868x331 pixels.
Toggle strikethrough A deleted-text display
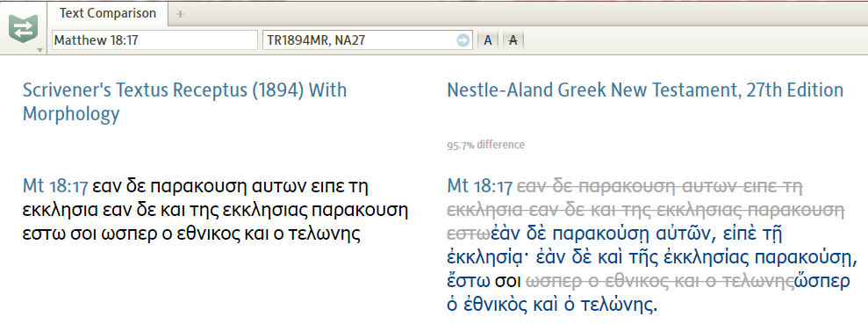point(513,40)
